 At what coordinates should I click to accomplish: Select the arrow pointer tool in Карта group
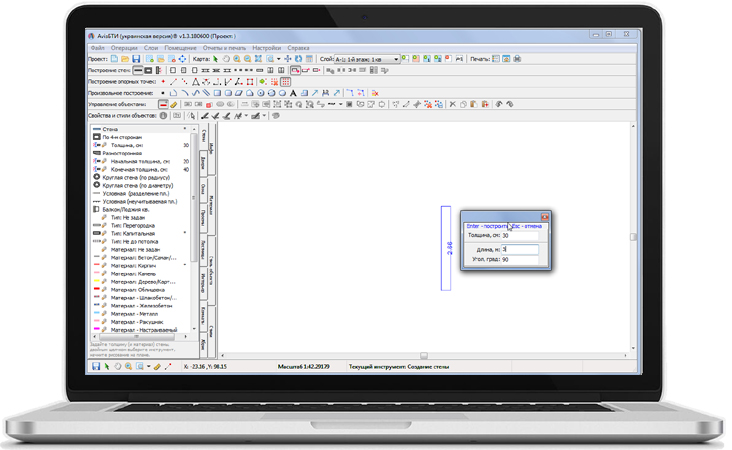click(x=216, y=59)
